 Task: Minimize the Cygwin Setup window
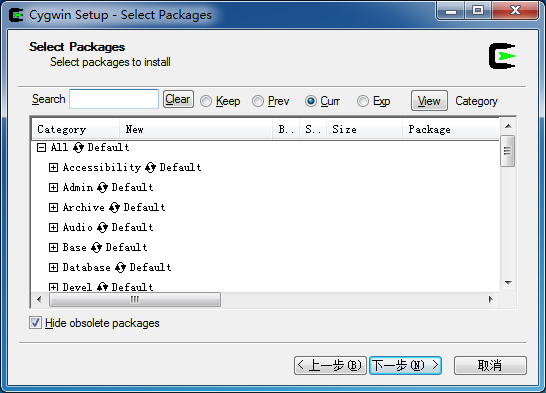451,10
